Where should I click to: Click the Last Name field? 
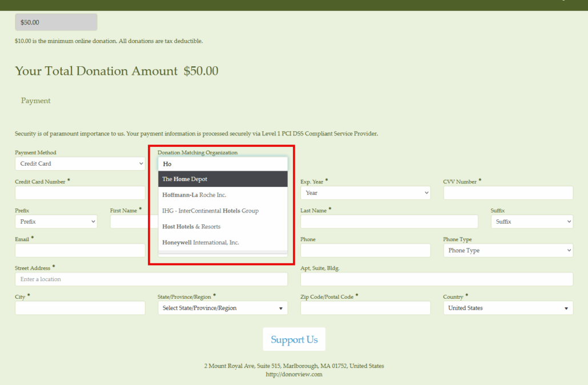tap(389, 222)
